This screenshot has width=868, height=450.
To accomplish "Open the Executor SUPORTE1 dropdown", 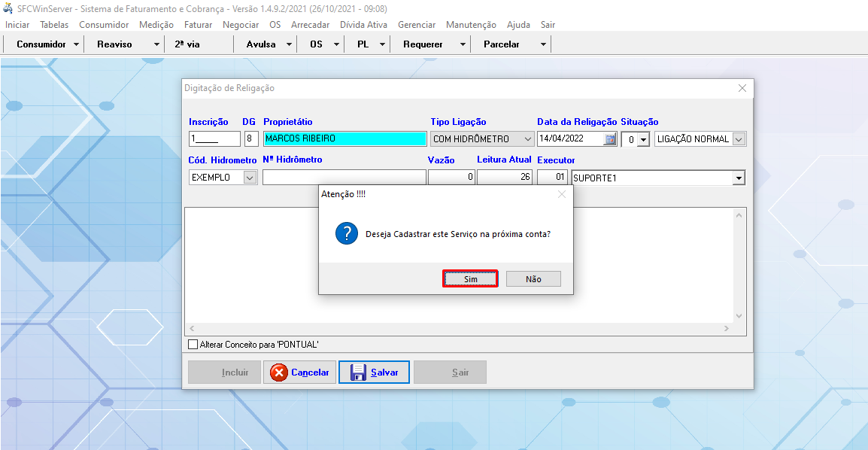I will pos(739,178).
